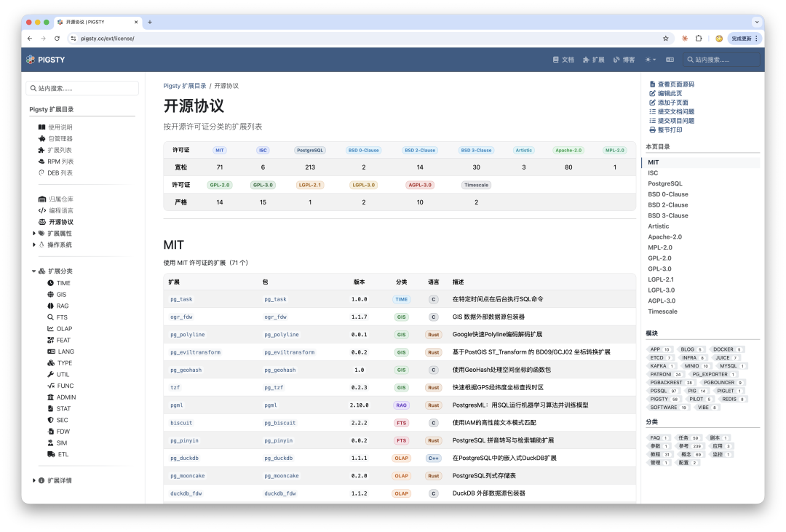This screenshot has width=786, height=532.
Task: Click the 完成更新 browser update button
Action: (745, 38)
